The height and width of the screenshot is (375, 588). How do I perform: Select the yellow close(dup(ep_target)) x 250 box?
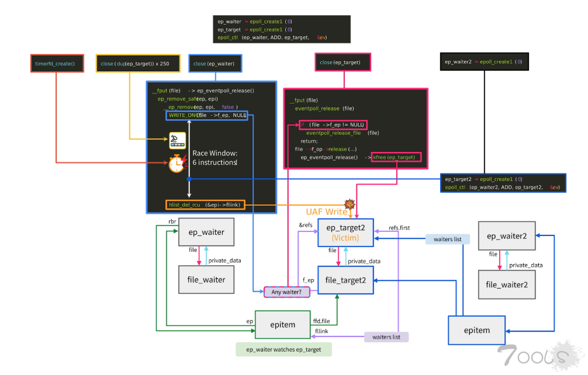(138, 63)
